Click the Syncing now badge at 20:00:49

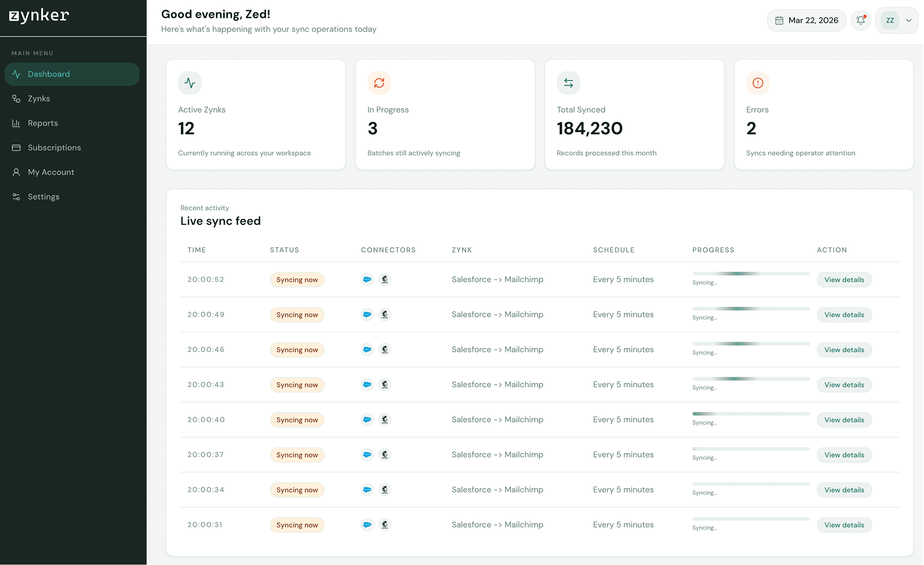coord(297,314)
